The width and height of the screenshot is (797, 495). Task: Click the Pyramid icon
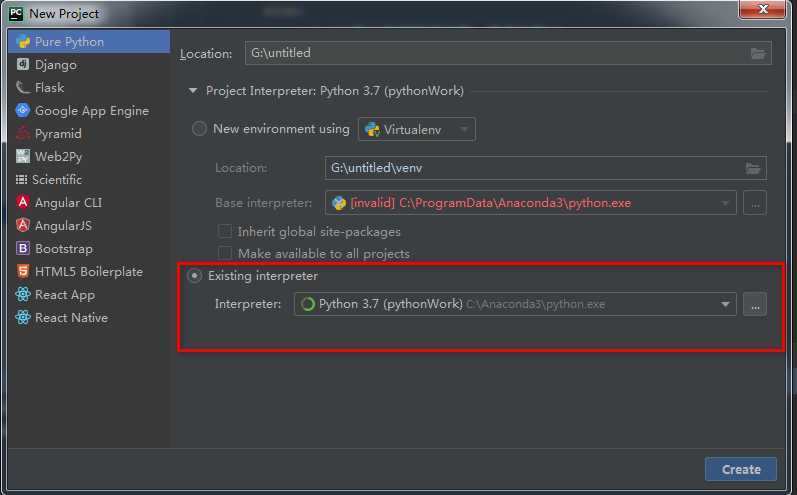click(23, 133)
